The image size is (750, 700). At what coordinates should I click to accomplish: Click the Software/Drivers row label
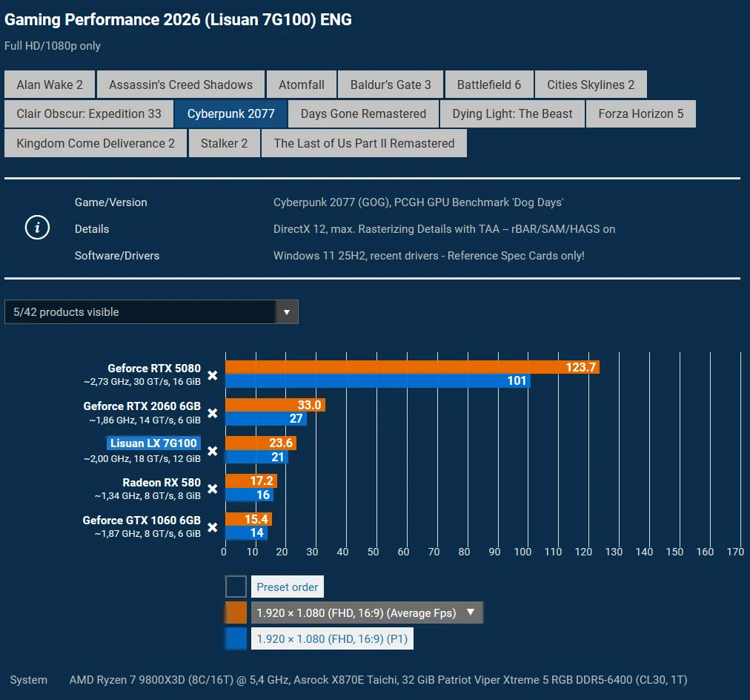pyautogui.click(x=117, y=256)
